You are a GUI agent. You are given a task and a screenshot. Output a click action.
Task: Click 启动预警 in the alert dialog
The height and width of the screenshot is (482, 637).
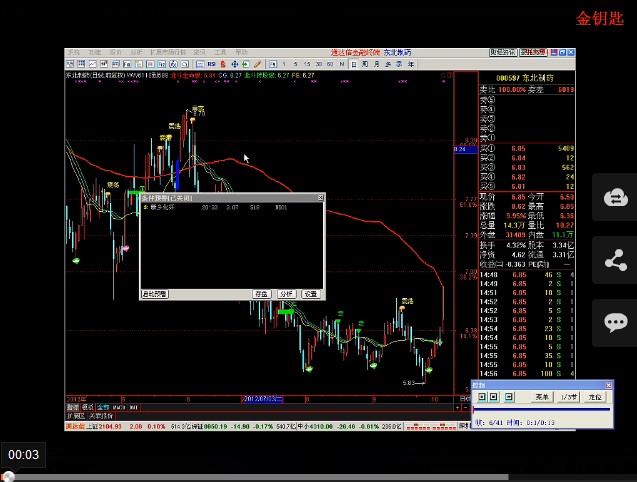coord(154,294)
